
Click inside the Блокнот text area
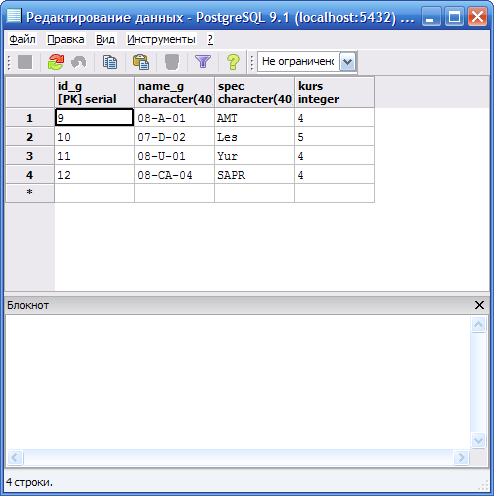[238, 382]
